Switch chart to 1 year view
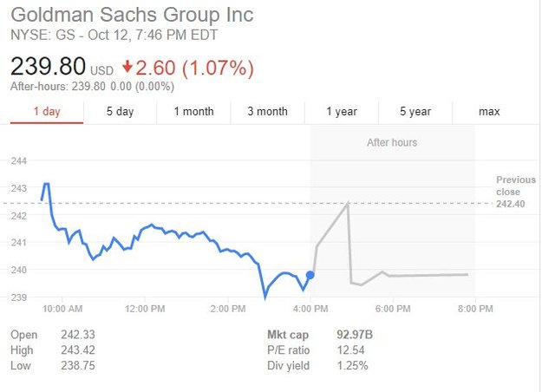 coord(342,111)
